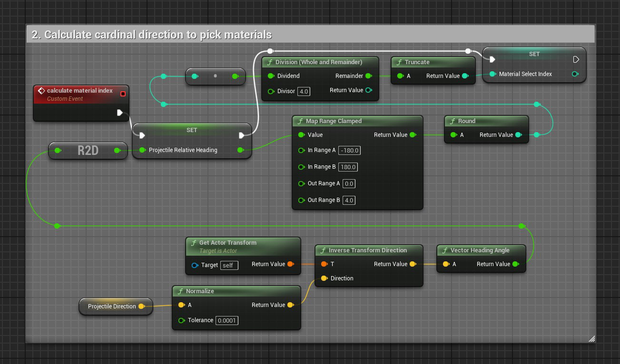The image size is (620, 364).
Task: Click the Normalize node A input pin
Action: coord(181,305)
